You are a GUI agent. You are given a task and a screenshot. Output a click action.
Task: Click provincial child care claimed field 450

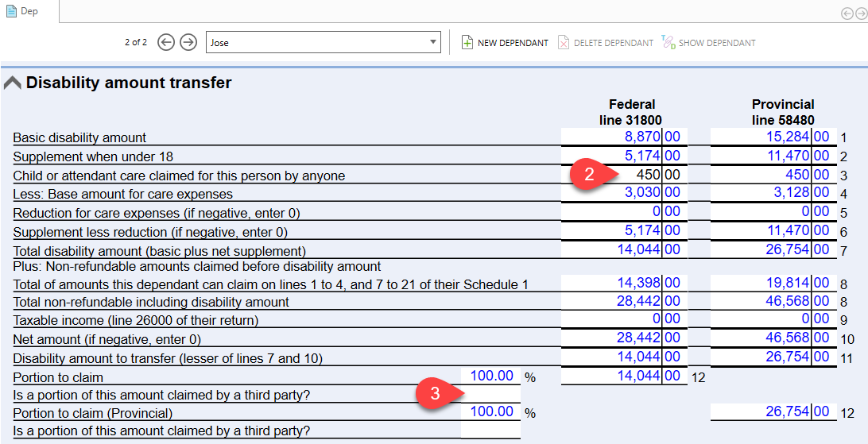click(x=773, y=174)
